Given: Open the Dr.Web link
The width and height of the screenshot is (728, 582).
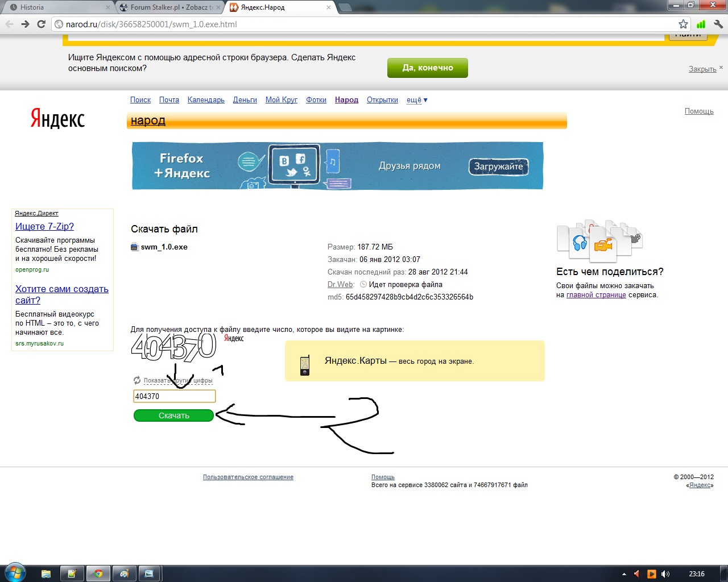Looking at the screenshot, I should 341,284.
